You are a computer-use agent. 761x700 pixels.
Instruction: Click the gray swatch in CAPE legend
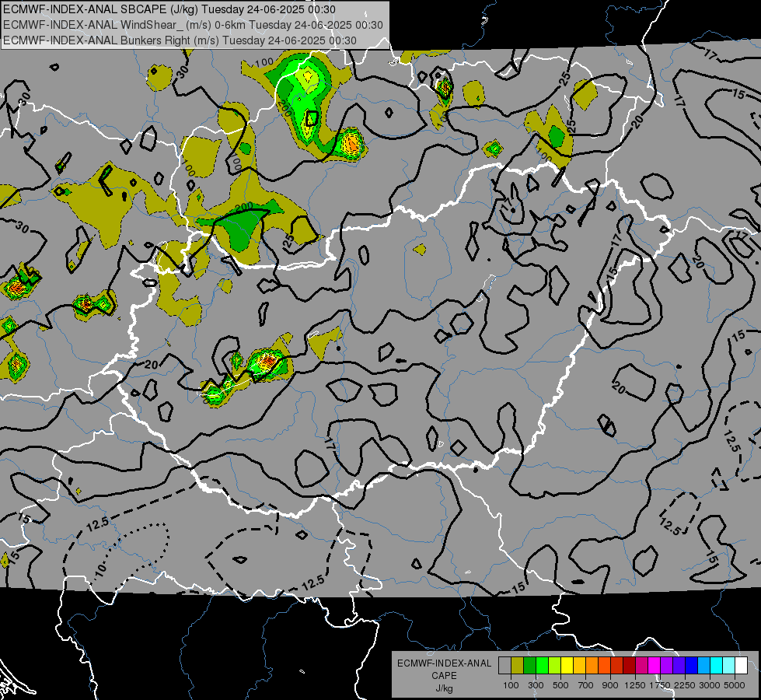coord(504,665)
